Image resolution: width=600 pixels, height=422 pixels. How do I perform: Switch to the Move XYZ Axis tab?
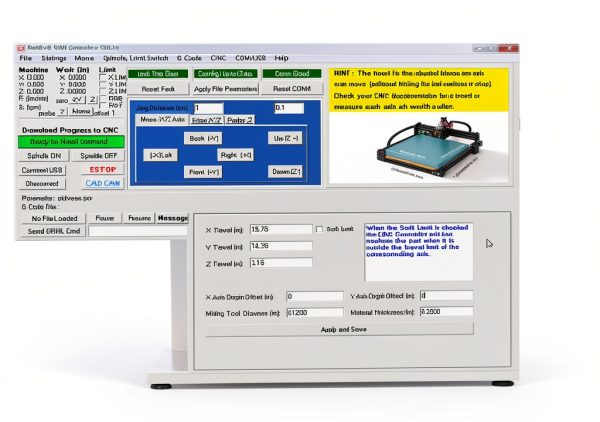(x=163, y=120)
